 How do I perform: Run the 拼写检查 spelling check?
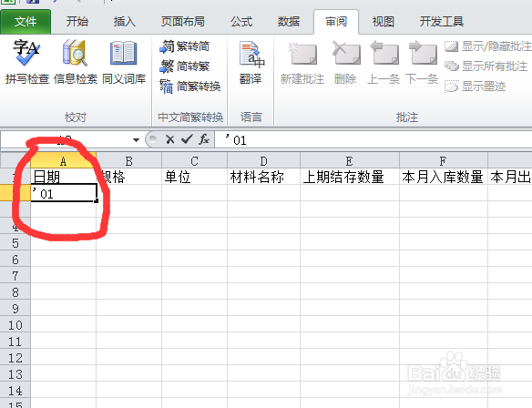[27, 62]
